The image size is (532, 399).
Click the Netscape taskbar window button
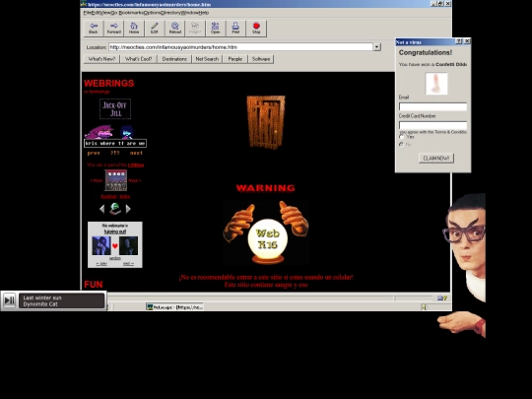pos(174,306)
